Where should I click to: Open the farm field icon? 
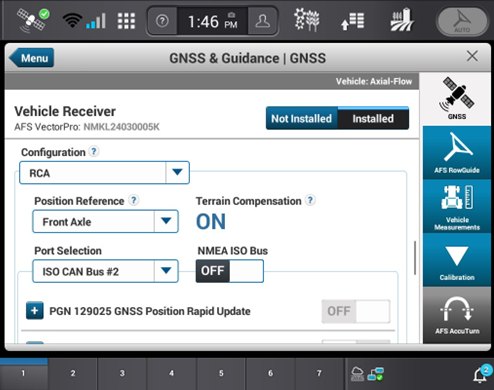(402, 20)
